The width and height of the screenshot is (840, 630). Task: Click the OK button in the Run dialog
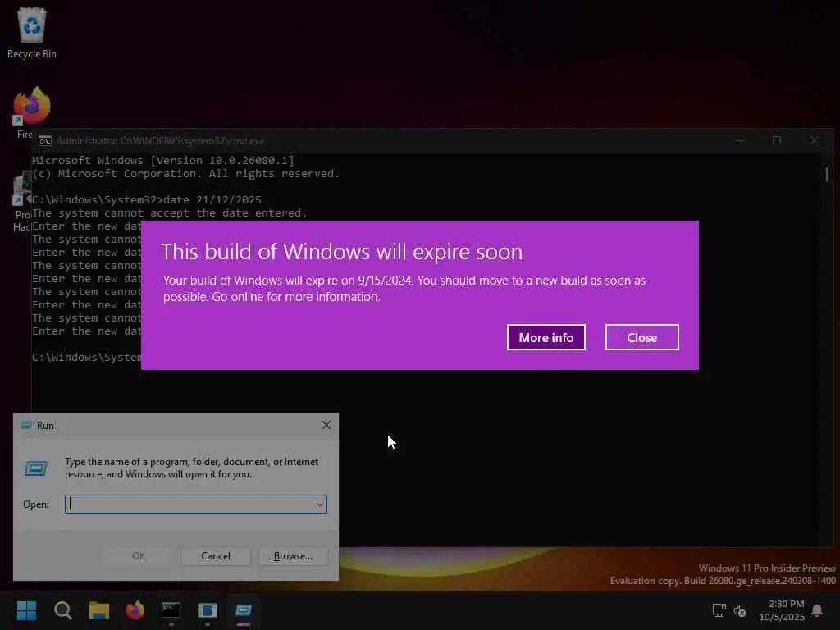(138, 556)
